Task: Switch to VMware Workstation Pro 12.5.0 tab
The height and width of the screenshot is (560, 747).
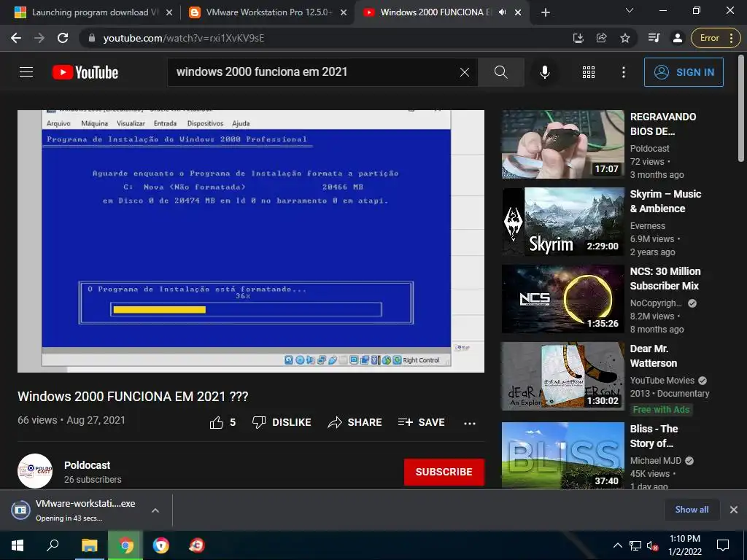Action: point(268,12)
